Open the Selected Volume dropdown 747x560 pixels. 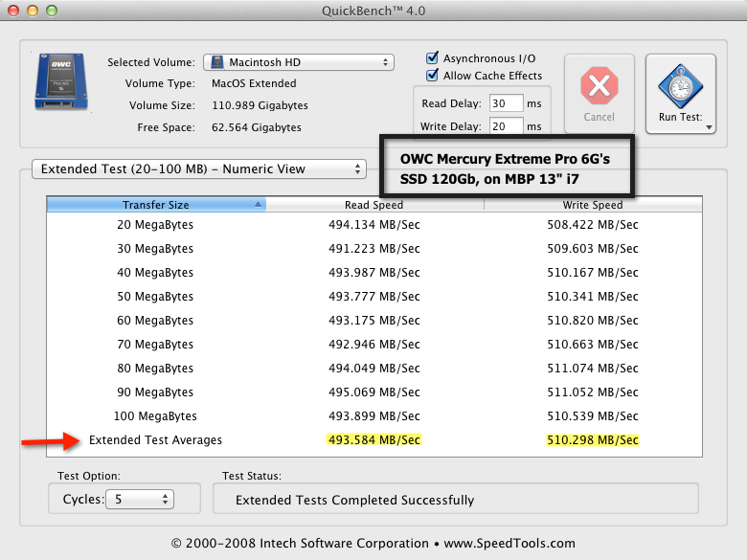click(x=299, y=62)
